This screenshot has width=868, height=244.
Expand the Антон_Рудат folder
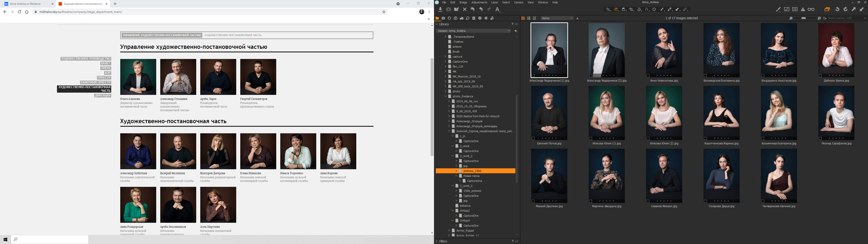coord(449,230)
